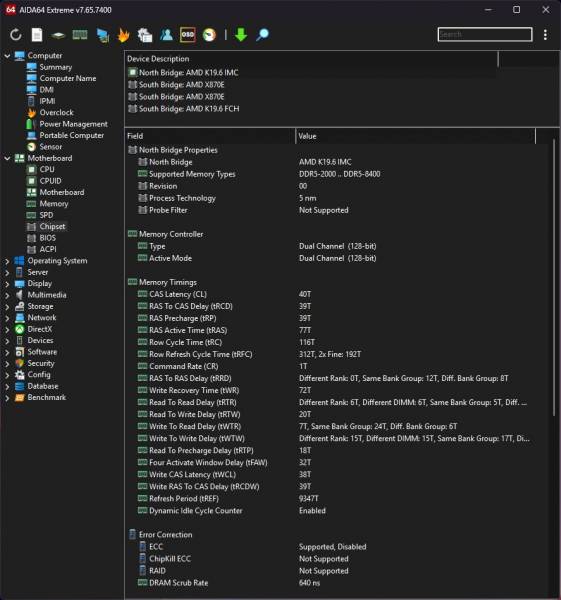
Task: Click the circular gauge benchmark icon
Action: click(209, 35)
